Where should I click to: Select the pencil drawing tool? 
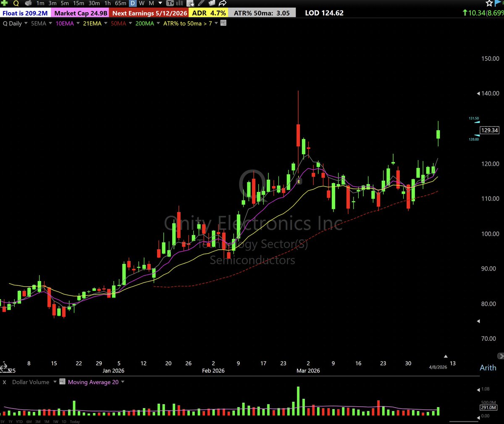click(x=201, y=3)
